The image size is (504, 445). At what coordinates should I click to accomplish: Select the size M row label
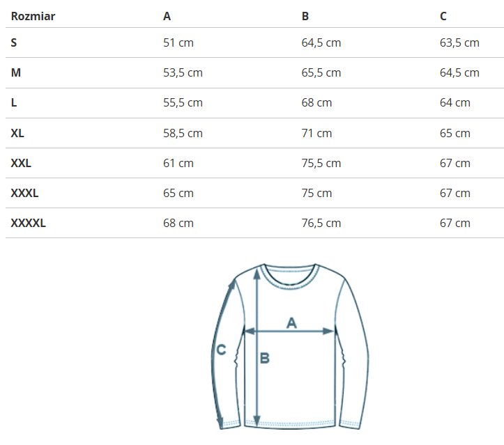15,72
